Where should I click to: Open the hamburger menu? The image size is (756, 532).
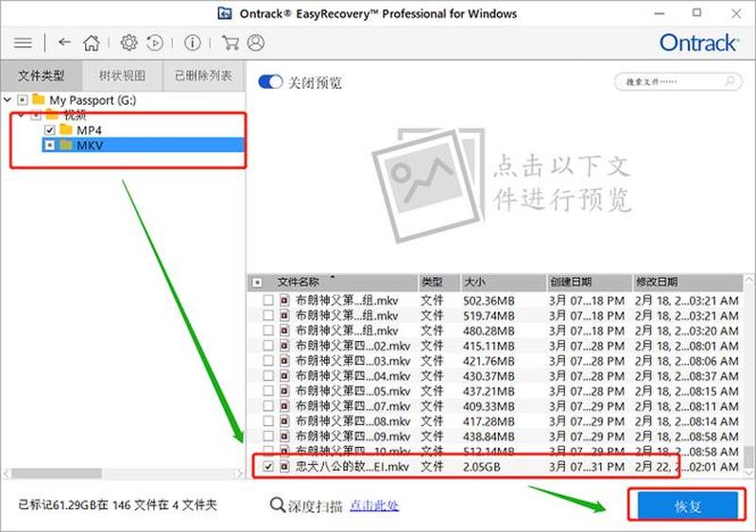coord(23,43)
